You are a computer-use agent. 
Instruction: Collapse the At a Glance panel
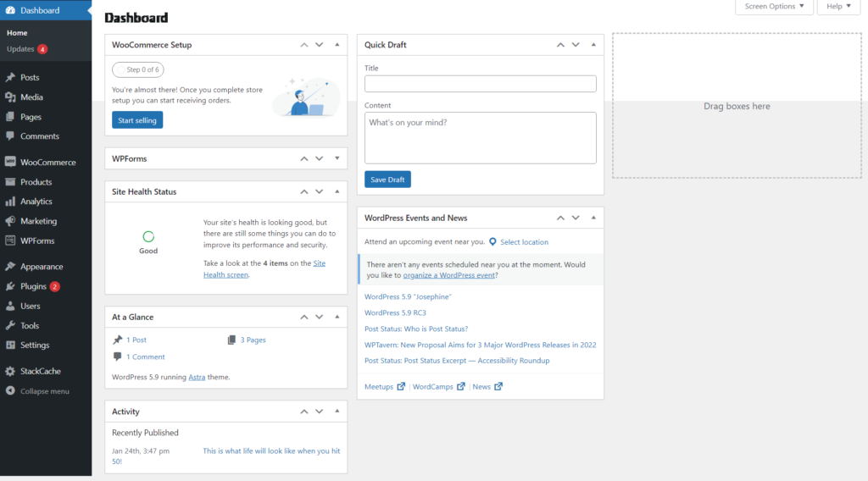tap(337, 317)
